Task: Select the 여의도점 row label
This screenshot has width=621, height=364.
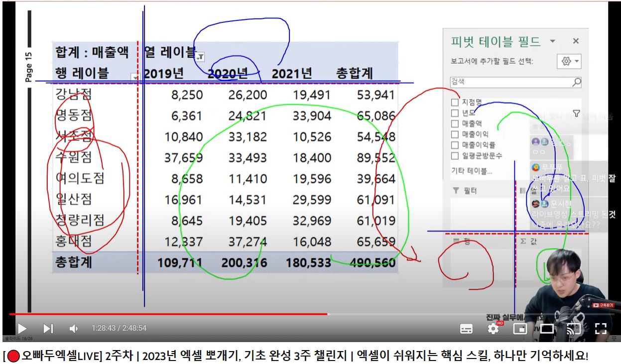Action: coord(80,178)
